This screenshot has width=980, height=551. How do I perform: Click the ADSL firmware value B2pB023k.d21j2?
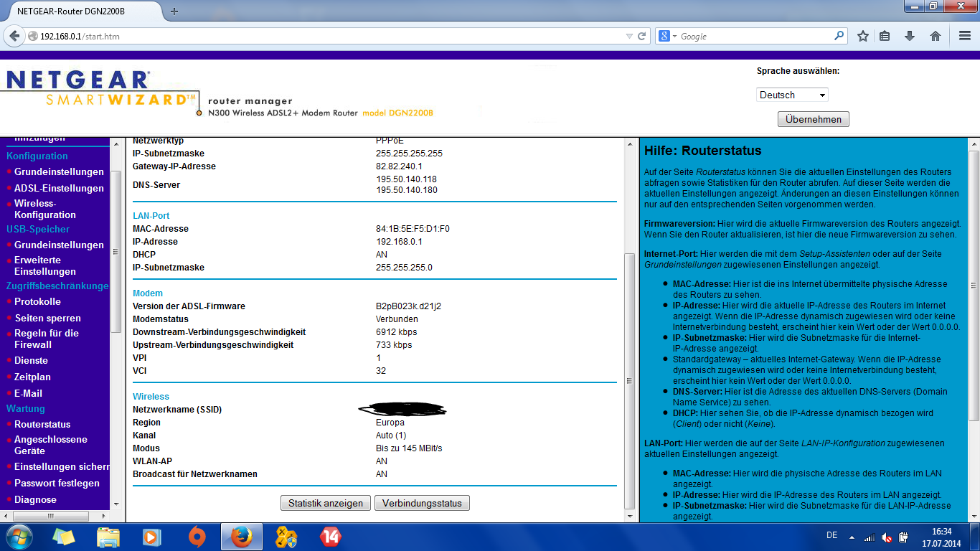(x=408, y=306)
